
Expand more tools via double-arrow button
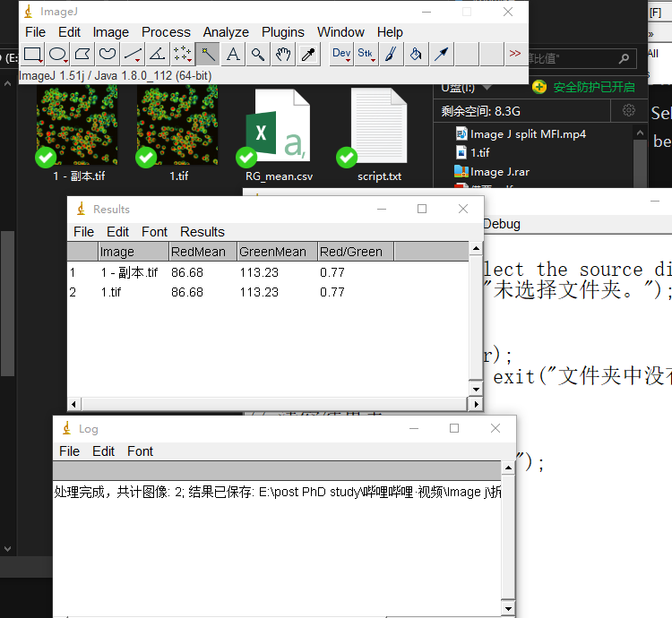514,55
